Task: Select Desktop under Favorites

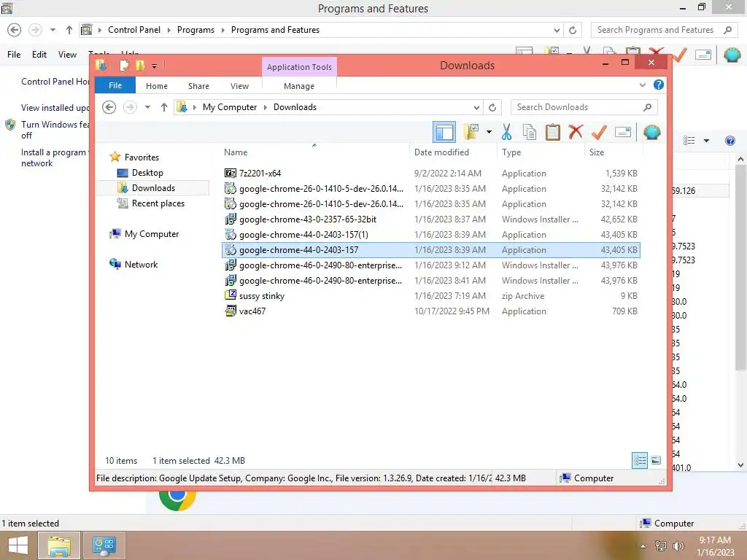Action: 147,172
